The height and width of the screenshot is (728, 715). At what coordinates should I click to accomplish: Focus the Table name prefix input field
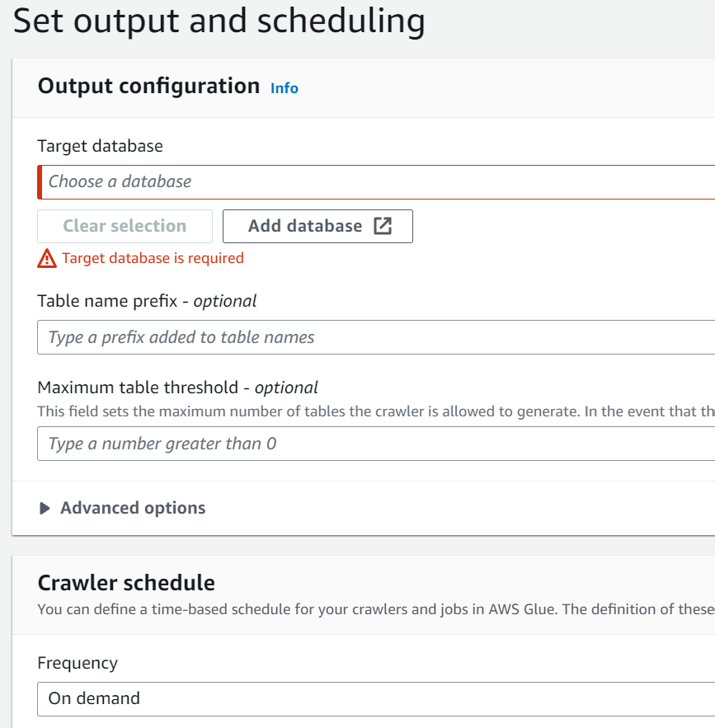pyautogui.click(x=376, y=337)
